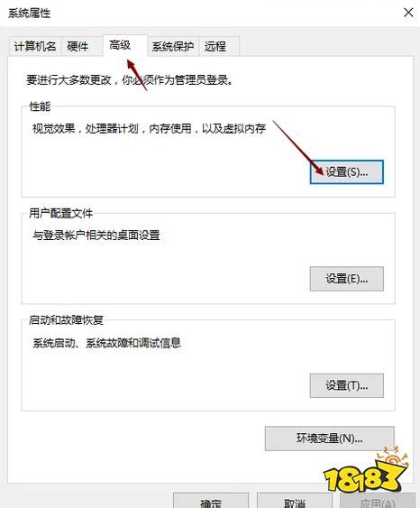Image resolution: width=420 pixels, height=508 pixels.
Task: Click the 视觉效果 performance description text
Action: click(x=150, y=129)
